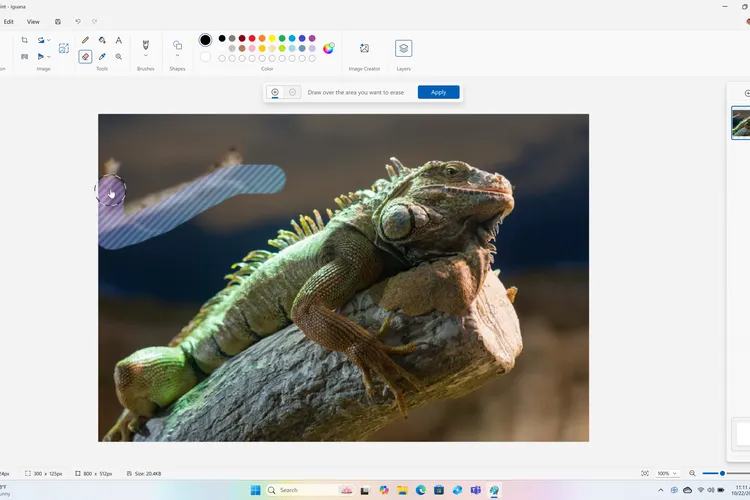Open the Edit menu
This screenshot has height=500, width=750.
click(x=9, y=21)
